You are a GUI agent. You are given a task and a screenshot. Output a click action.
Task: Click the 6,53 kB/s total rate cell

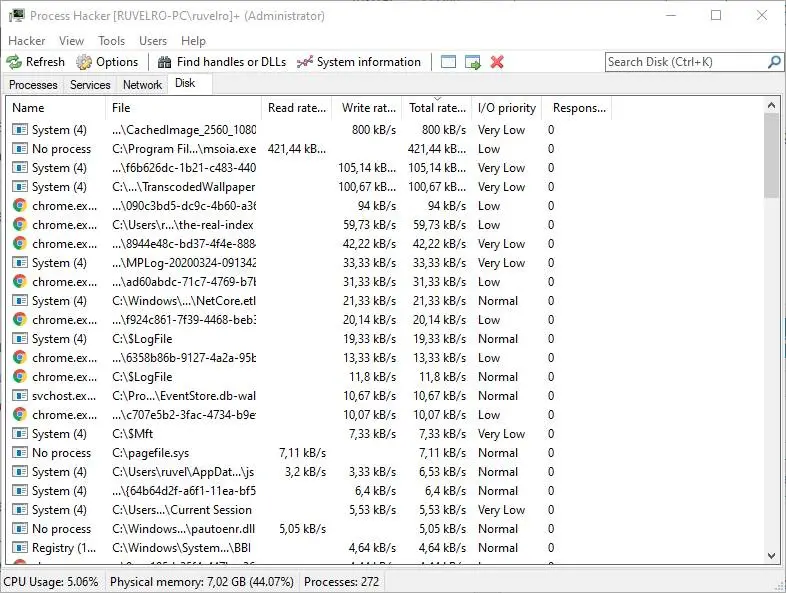coord(443,472)
